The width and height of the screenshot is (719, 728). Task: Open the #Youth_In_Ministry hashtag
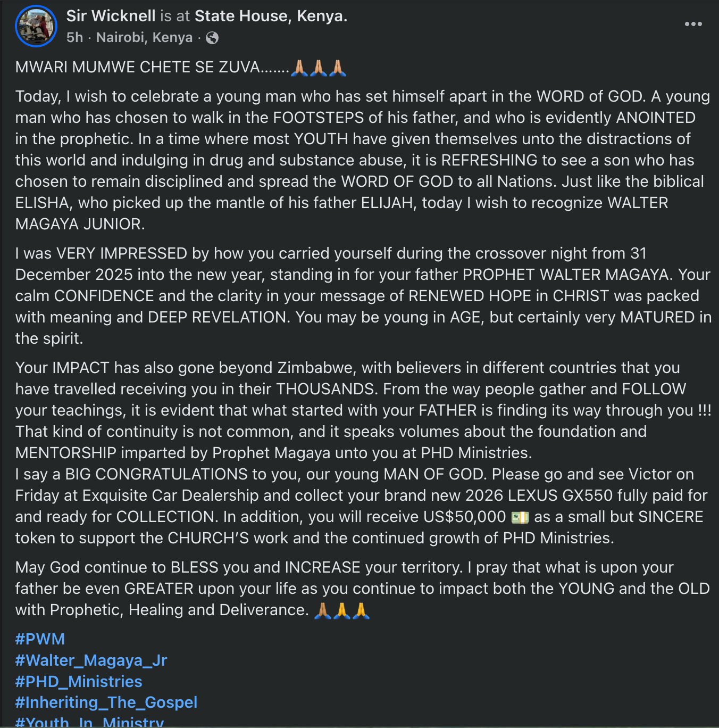click(89, 722)
